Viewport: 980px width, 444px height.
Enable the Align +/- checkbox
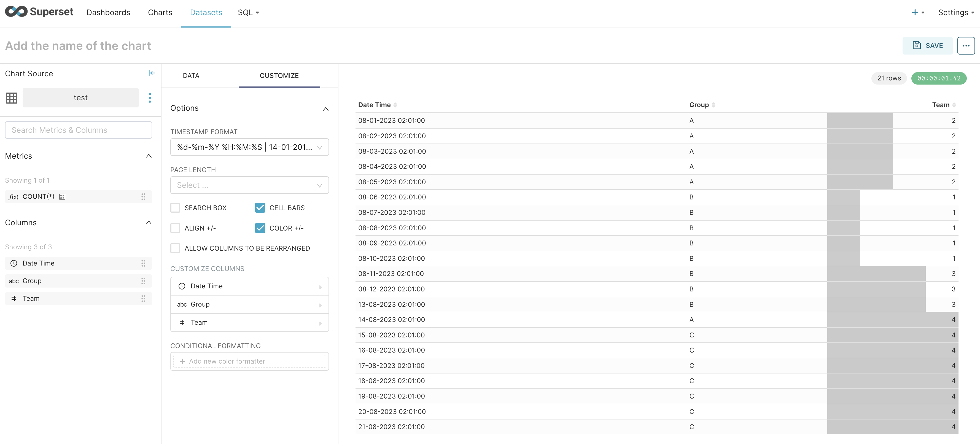[x=175, y=228]
